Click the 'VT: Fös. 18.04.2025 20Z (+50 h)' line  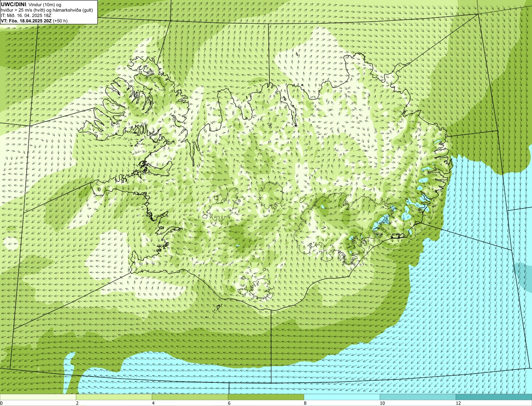[34, 20]
